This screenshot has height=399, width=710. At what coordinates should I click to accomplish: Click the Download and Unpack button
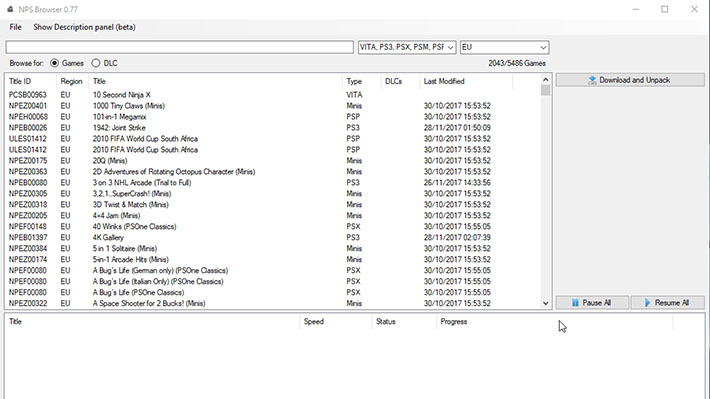coord(630,80)
